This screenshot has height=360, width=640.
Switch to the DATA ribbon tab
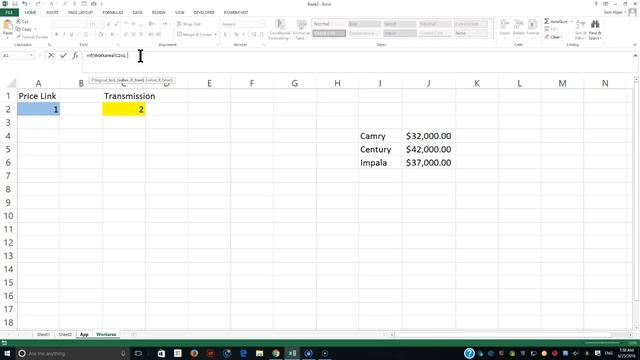[138, 12]
